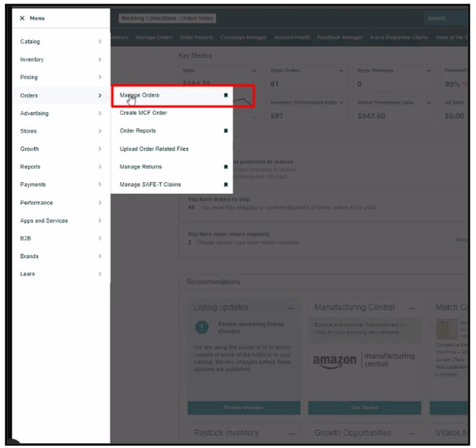Viewport: 476px width, 448px height.
Task: Expand the Reports menu chevron
Action: click(x=100, y=166)
